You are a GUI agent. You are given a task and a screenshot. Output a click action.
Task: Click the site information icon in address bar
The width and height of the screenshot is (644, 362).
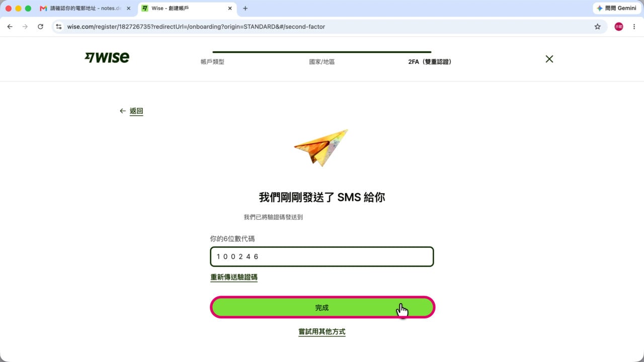point(59,27)
